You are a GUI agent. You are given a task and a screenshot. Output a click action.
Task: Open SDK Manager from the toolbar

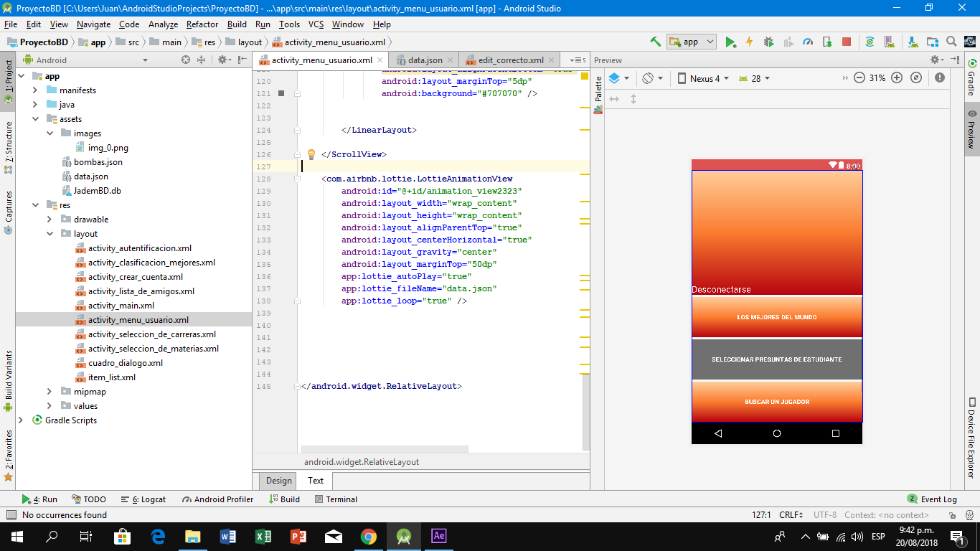point(913,42)
